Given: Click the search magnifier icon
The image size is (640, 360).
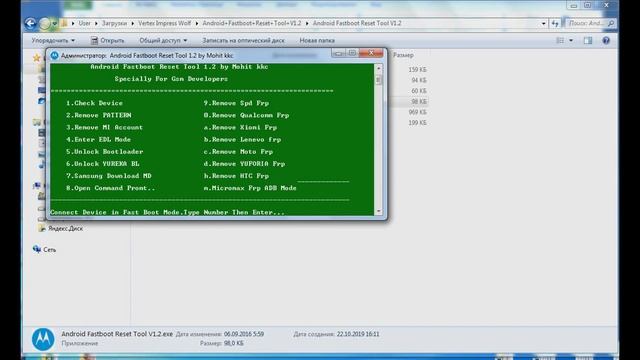Looking at the screenshot, I should tap(611, 23).
